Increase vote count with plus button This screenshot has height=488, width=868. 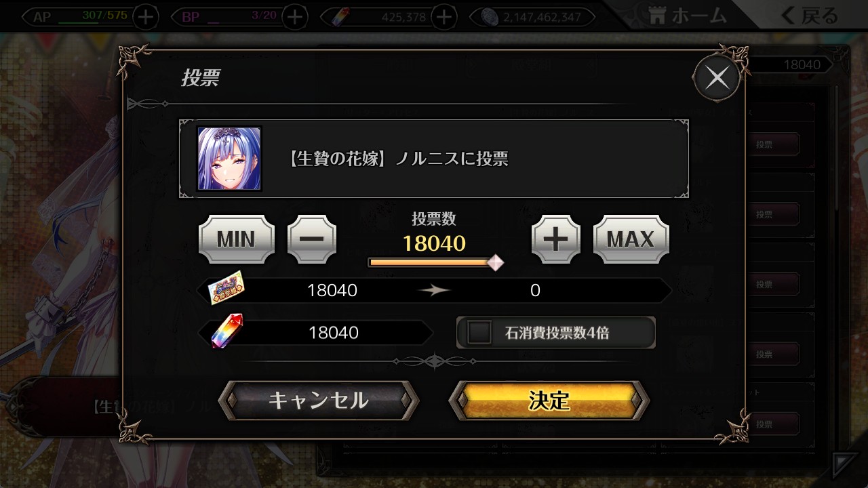click(x=556, y=239)
